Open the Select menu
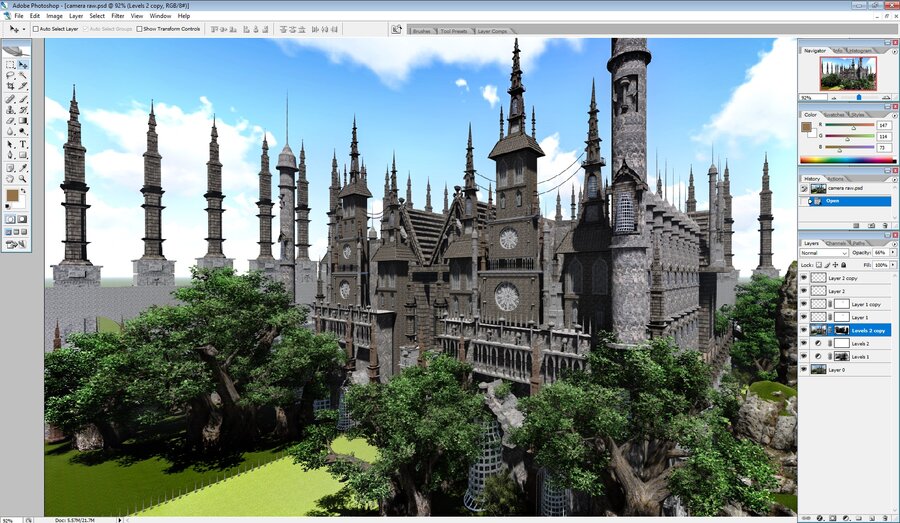This screenshot has width=900, height=523. pyautogui.click(x=97, y=16)
